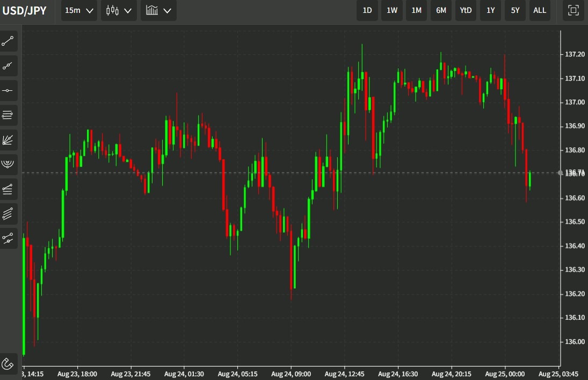Screen dimensions: 588x380
Task: Click the 136.30 price axis label
Action: click(x=575, y=270)
